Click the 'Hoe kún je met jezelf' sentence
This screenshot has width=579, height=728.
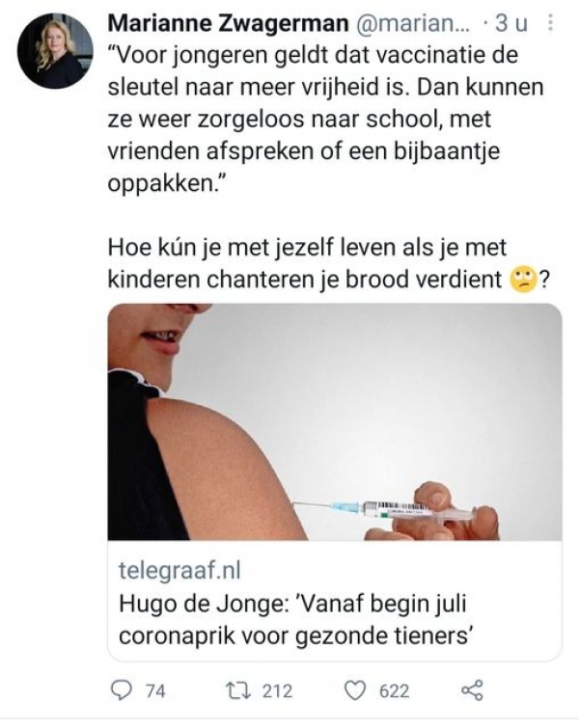click(328, 263)
